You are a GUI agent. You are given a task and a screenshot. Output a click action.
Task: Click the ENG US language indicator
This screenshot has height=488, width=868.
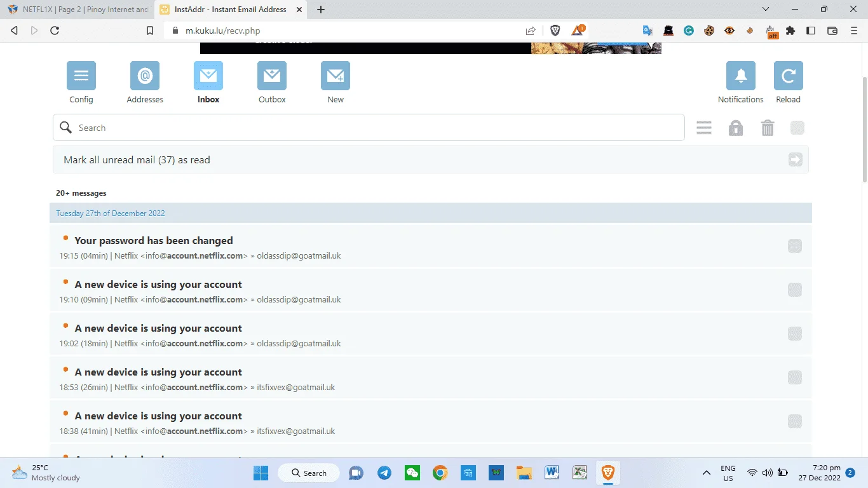(728, 473)
